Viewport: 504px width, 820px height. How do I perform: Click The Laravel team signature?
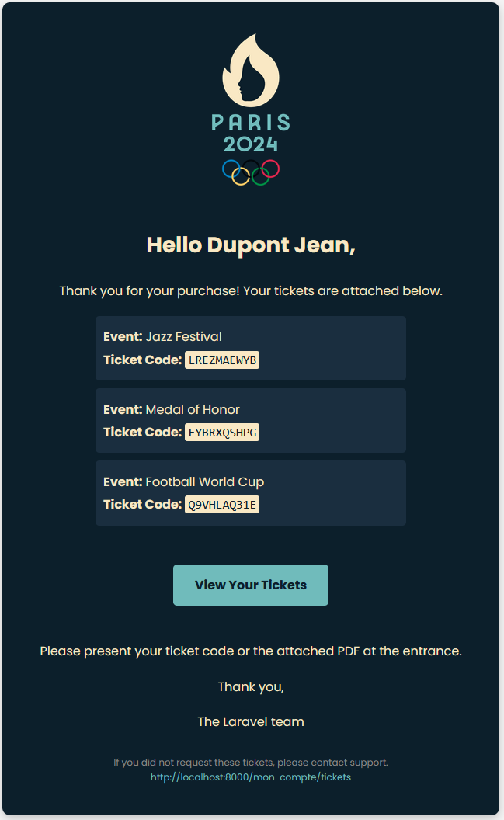pyautogui.click(x=251, y=721)
